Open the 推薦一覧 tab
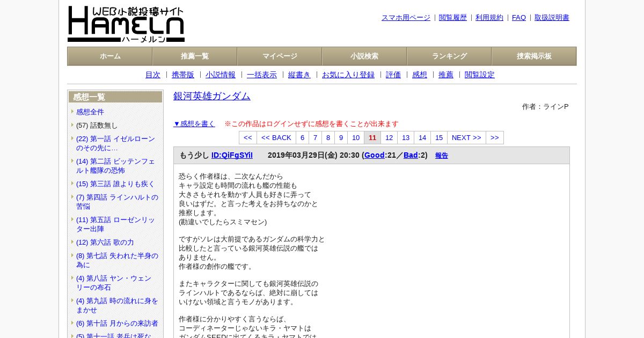The image size is (644, 338). click(x=195, y=56)
